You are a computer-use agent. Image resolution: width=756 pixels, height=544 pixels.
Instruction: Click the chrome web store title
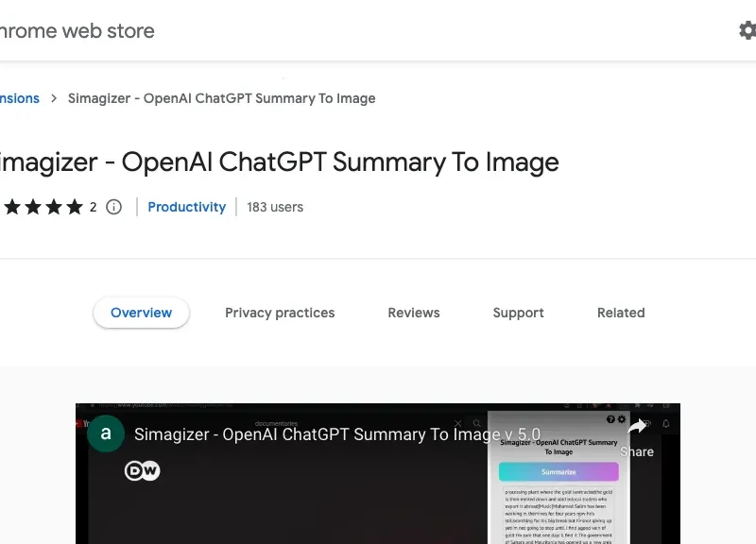76,30
